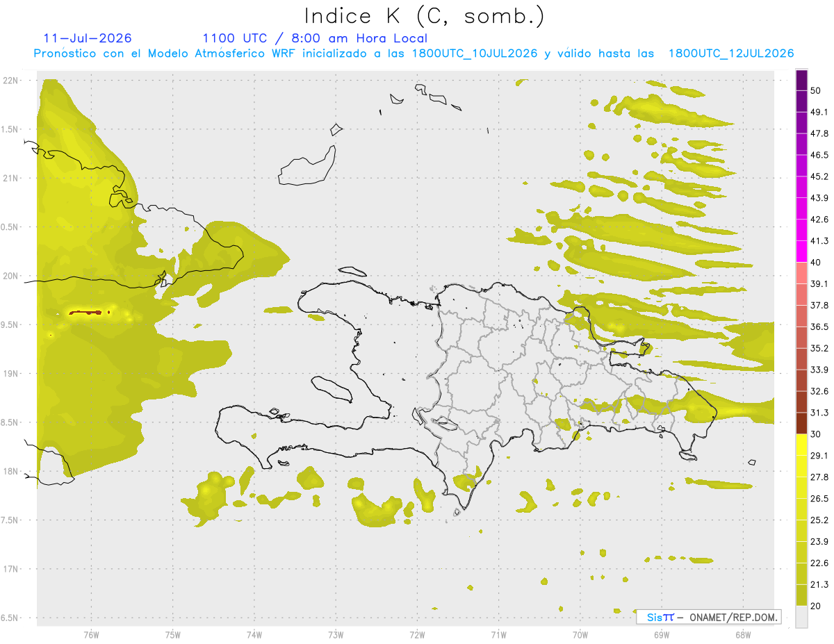834x644 pixels.
Task: Click the 68W longitude axis label
Action: 742,634
